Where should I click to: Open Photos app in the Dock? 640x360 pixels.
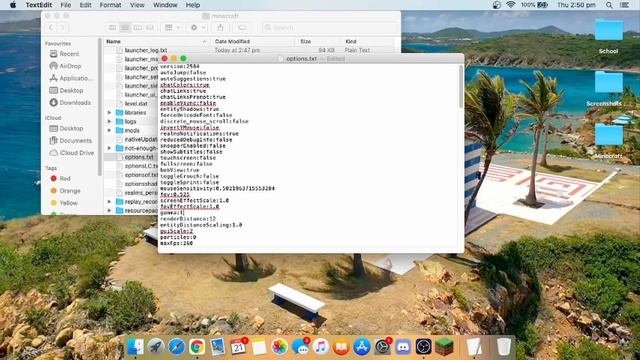280,347
